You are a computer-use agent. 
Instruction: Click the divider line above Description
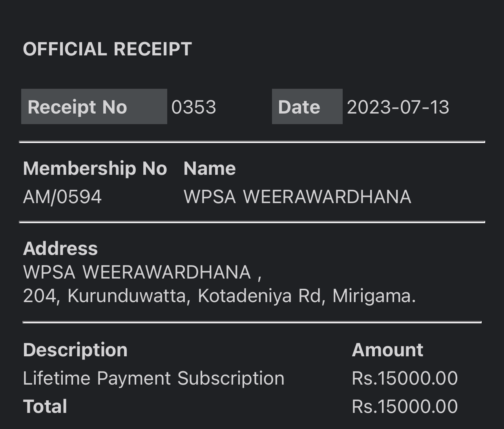(252, 322)
